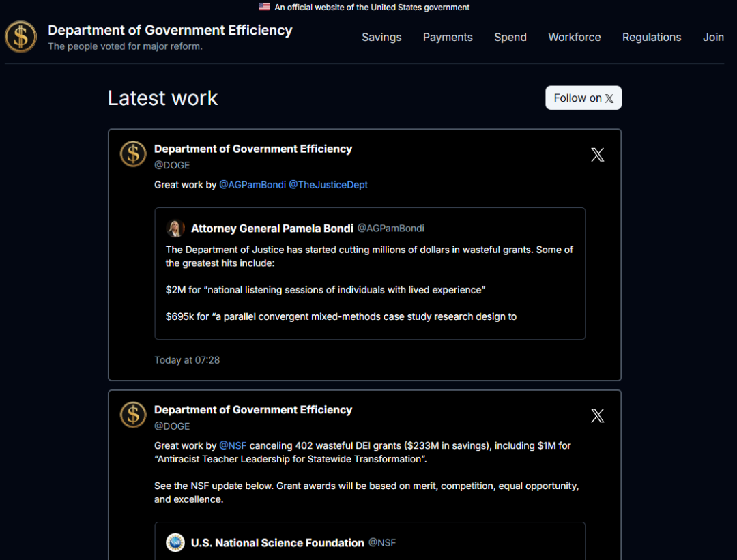Click the gray @AGPamBondi handle in quoted tweet
737x560 pixels.
pyautogui.click(x=390, y=229)
